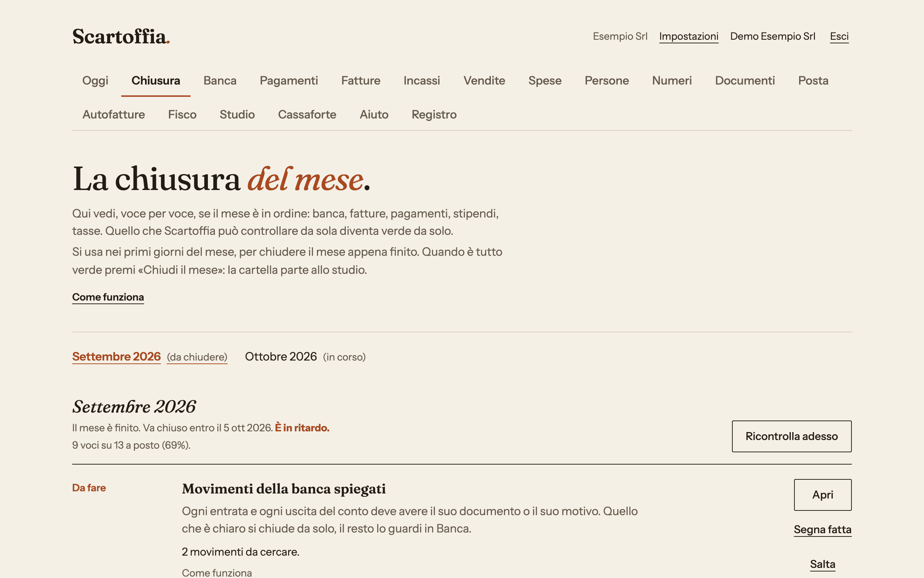924x578 pixels.
Task: Select the Chiusura tab
Action: 156,81
